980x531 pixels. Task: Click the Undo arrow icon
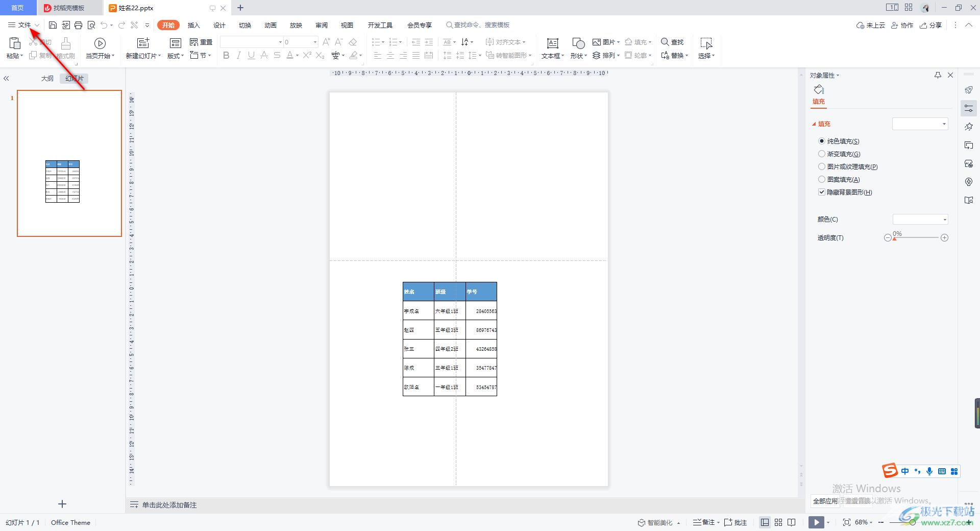(x=104, y=25)
